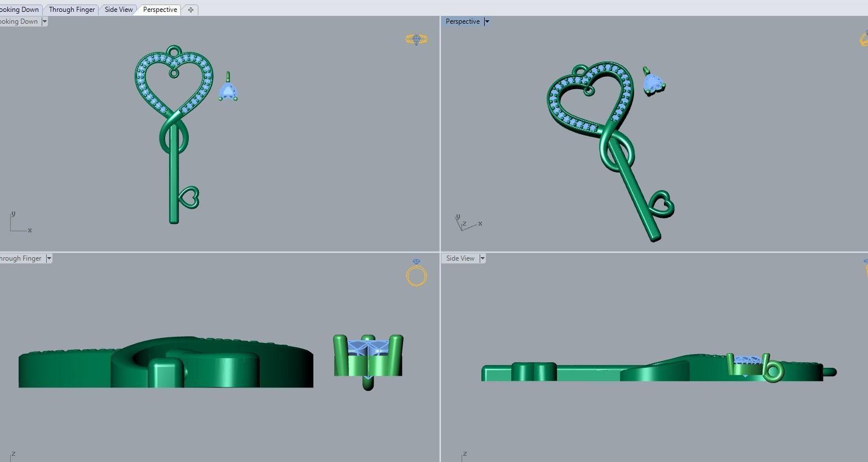868x462 pixels.
Task: Open Through Finger viewport title dropdown arrow
Action: coord(49,258)
